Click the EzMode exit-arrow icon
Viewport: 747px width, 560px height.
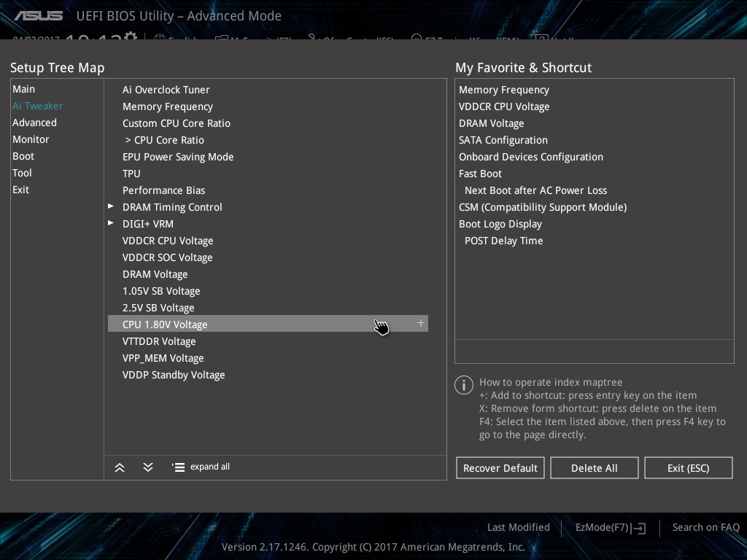point(639,528)
